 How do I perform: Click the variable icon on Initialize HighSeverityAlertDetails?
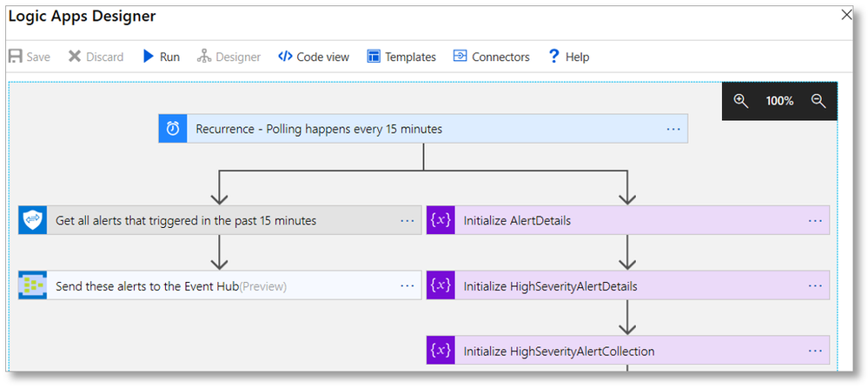click(x=441, y=285)
